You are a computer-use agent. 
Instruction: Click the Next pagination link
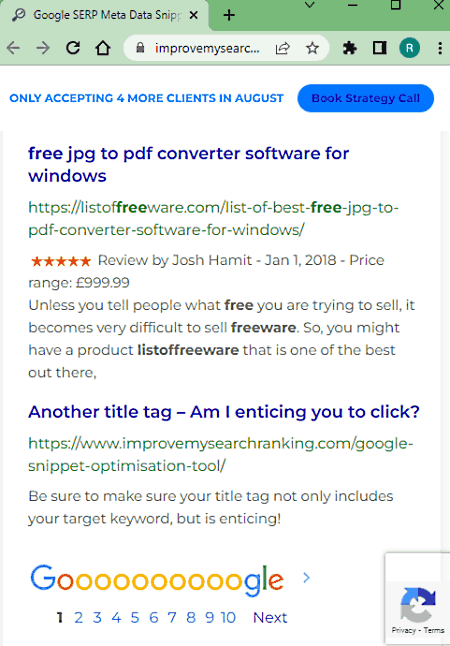270,618
